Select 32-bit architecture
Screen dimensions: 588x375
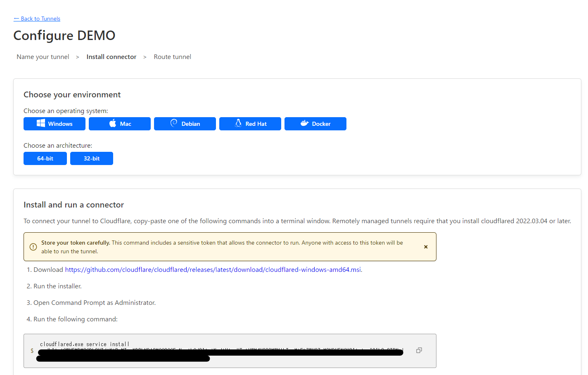coord(92,158)
